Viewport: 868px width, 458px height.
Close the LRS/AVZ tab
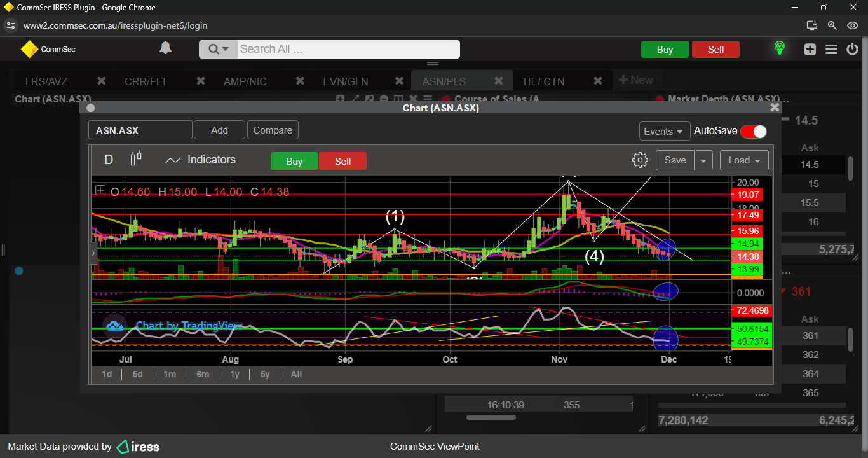point(101,81)
